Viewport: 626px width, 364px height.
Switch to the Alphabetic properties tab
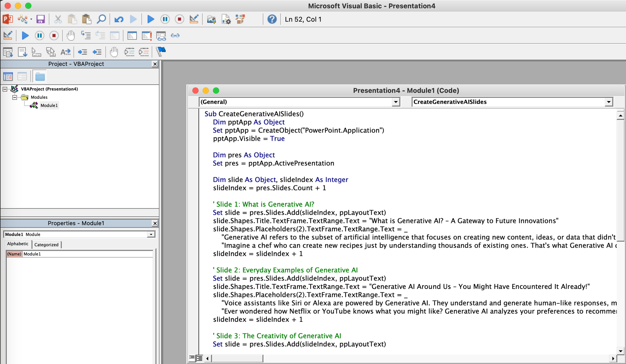pyautogui.click(x=18, y=244)
